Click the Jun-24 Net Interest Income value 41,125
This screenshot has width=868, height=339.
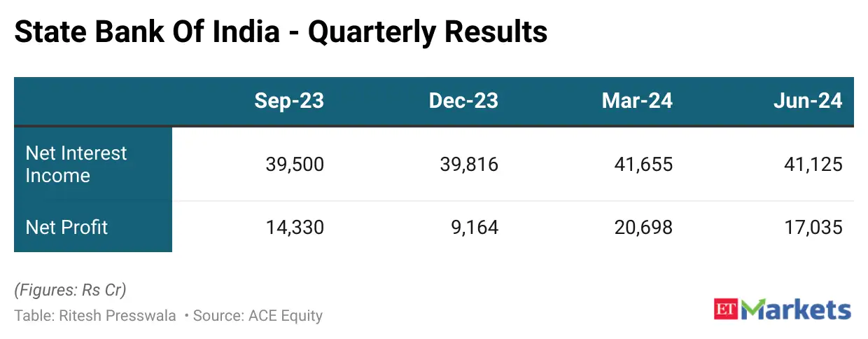(813, 164)
